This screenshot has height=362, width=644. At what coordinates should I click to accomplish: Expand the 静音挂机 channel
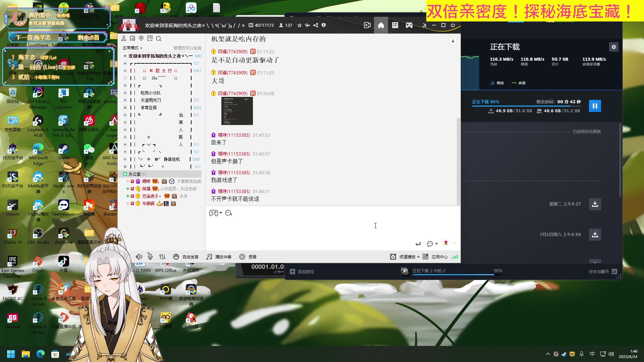[125, 159]
